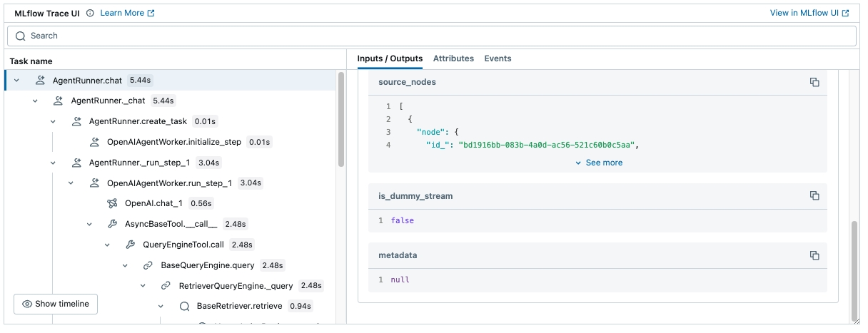868x333 pixels.
Task: Open the Events tab
Action: (x=498, y=58)
